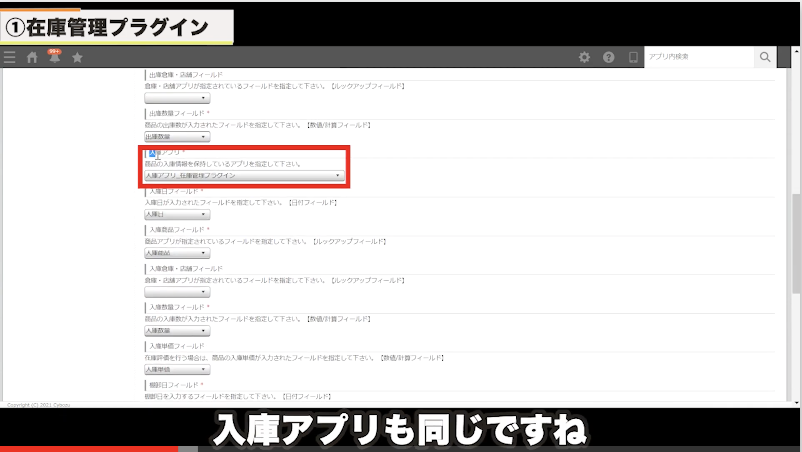Open the 入庫数量 field dropdown
The image size is (802, 452).
[177, 330]
